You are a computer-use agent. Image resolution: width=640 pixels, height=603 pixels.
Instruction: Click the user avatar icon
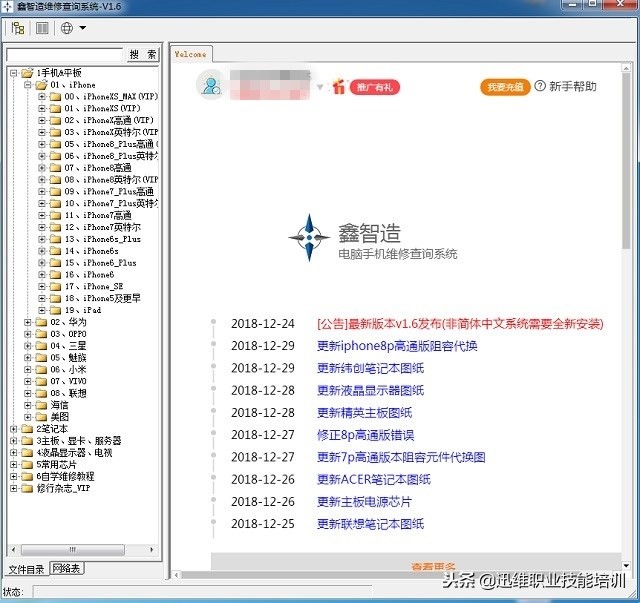pos(211,85)
